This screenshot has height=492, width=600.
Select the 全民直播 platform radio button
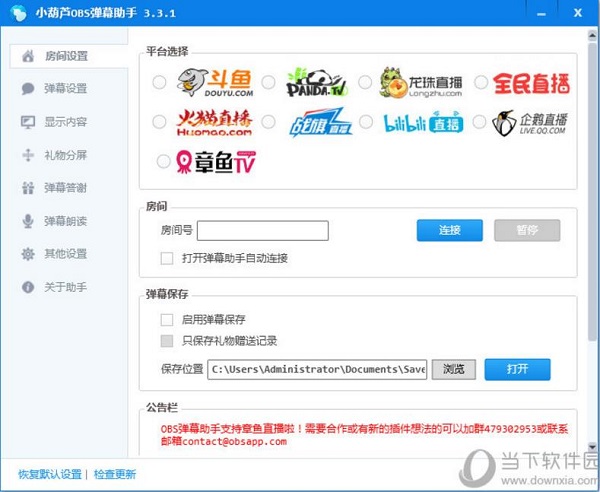(x=481, y=82)
